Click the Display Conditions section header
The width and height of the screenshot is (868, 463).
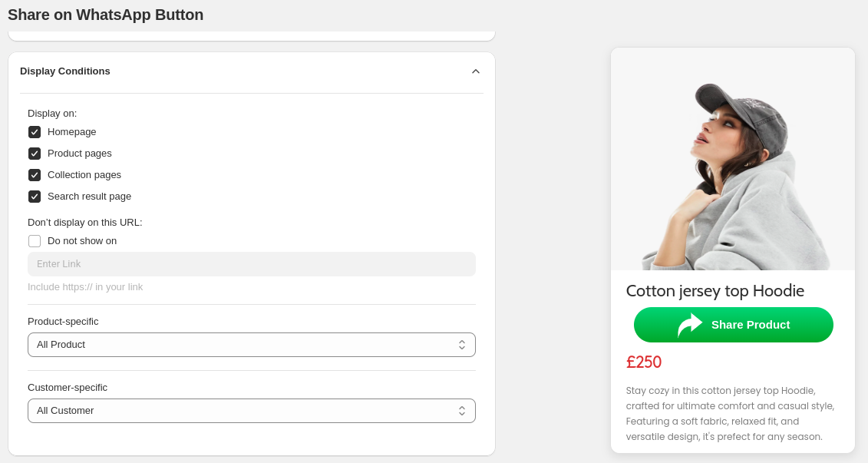tap(64, 71)
